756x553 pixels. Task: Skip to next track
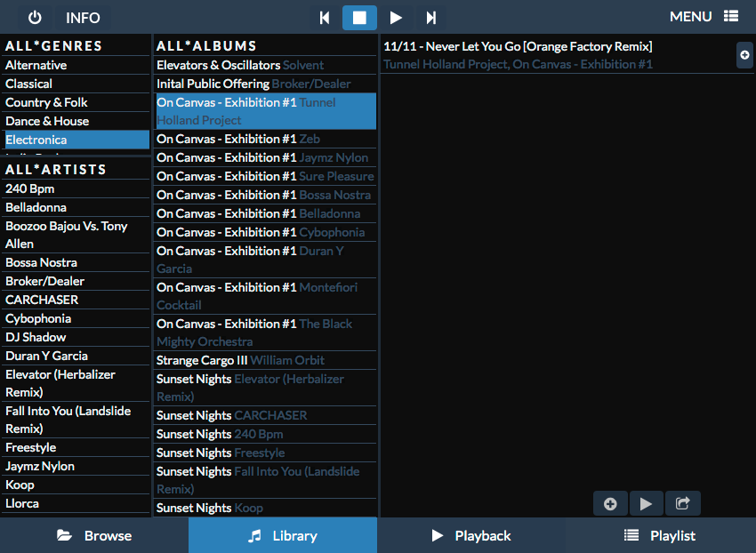point(430,18)
